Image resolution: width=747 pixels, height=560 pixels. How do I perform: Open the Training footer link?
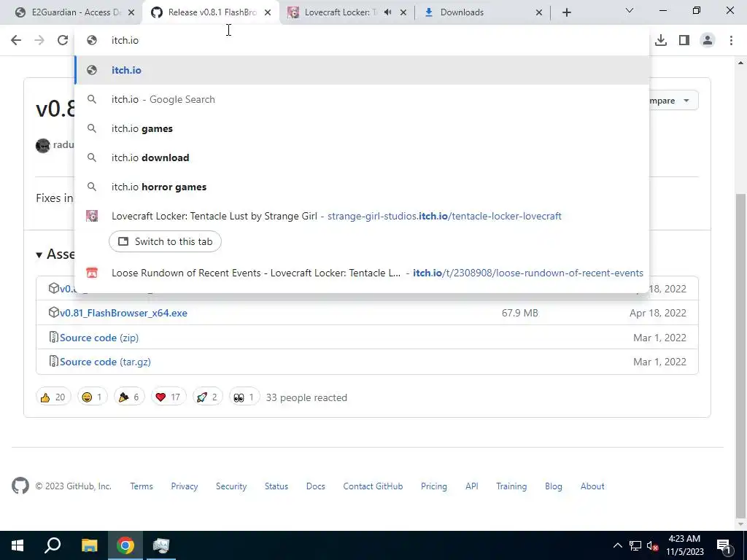pos(511,486)
